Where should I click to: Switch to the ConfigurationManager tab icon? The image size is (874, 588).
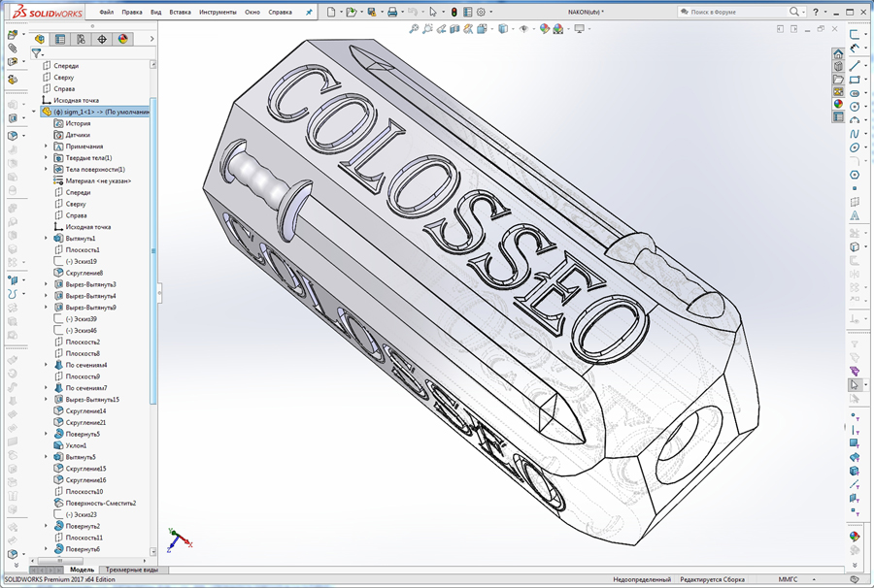tap(81, 39)
